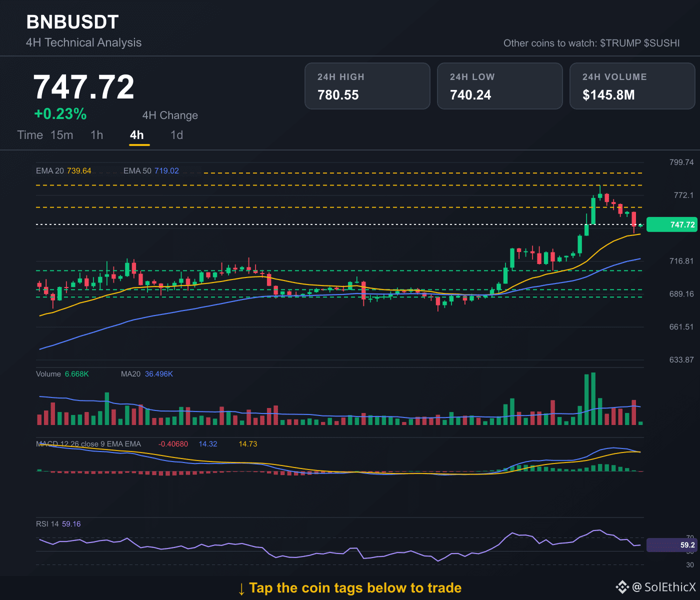The image size is (700, 600).
Task: Click the BNBUSDT pair title
Action: [72, 22]
